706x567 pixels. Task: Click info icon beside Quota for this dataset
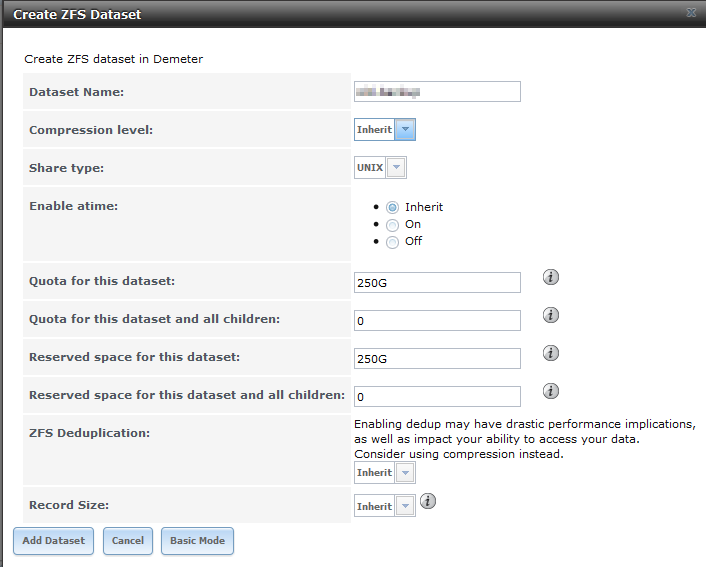click(x=550, y=277)
